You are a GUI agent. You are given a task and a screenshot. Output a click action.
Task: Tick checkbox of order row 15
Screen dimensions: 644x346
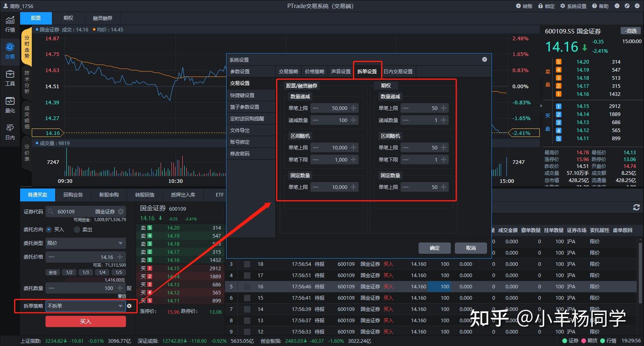coord(247,298)
